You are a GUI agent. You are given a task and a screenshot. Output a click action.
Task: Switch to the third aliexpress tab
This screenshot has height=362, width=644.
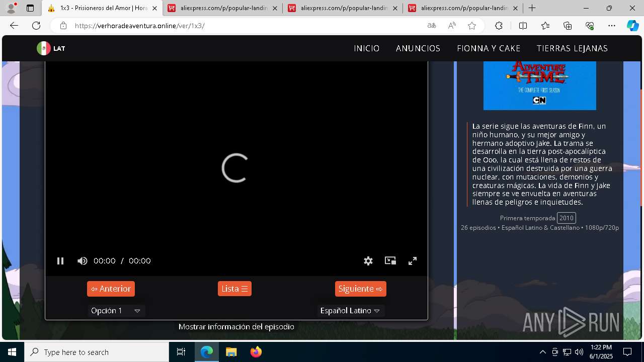pos(463,8)
